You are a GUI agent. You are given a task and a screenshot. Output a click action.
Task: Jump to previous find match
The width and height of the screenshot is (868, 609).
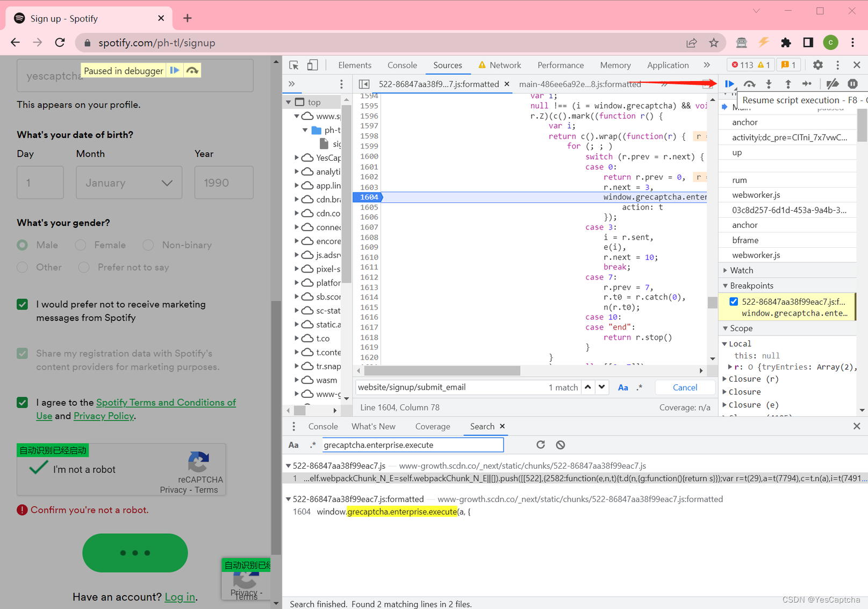588,387
